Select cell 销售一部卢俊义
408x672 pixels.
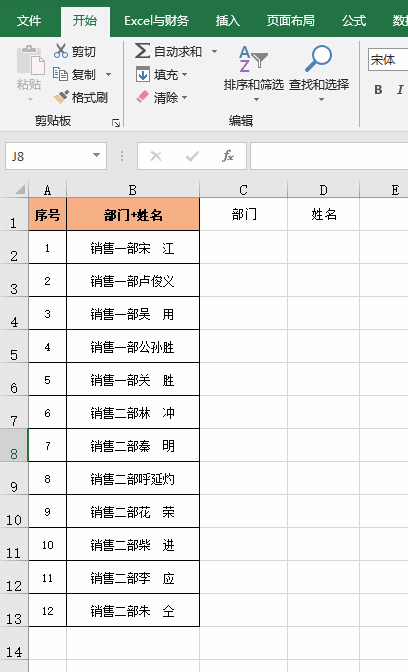(x=133, y=280)
